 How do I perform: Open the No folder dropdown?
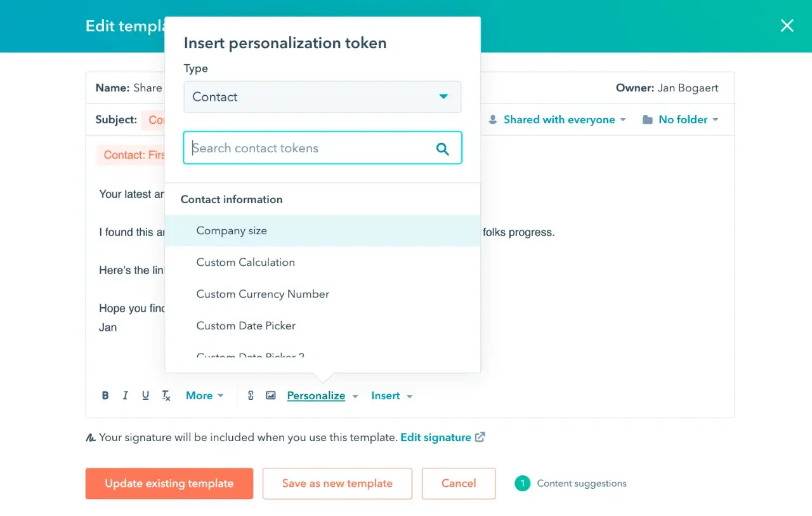pos(681,119)
